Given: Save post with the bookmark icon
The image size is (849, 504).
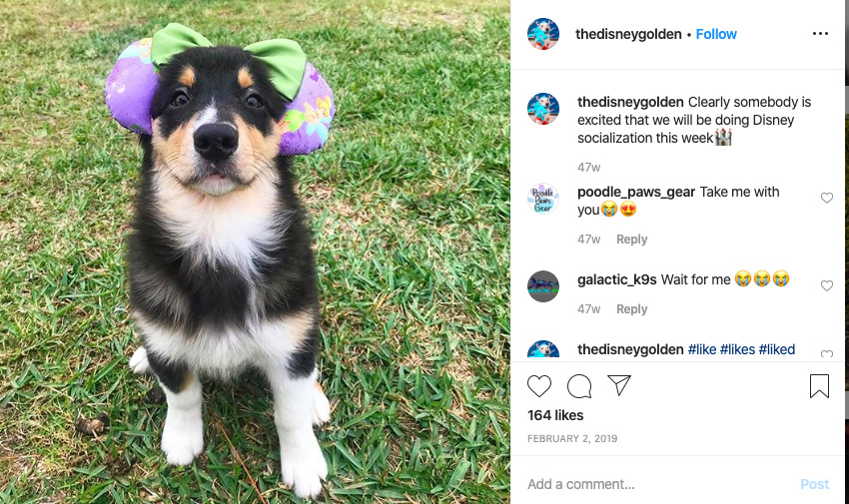Looking at the screenshot, I should 819,386.
